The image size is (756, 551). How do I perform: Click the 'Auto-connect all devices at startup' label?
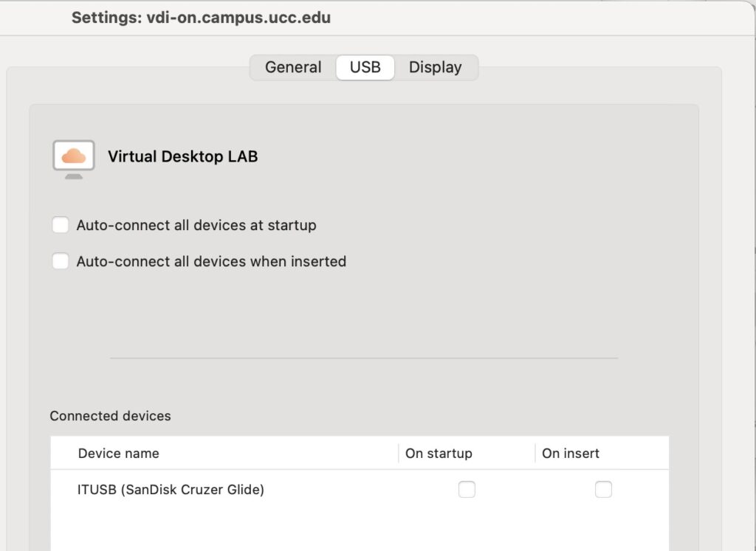(x=196, y=225)
